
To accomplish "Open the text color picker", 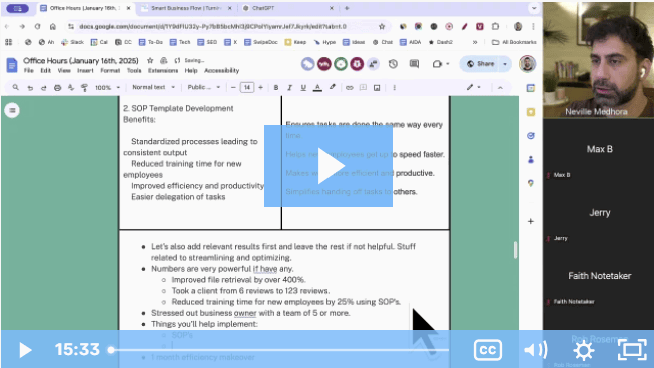I will [317, 88].
